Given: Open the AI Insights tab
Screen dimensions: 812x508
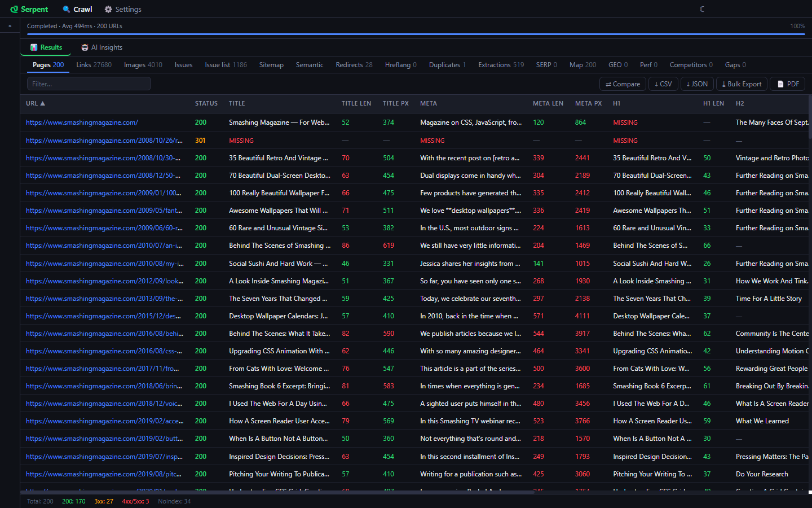Looking at the screenshot, I should click(x=101, y=47).
